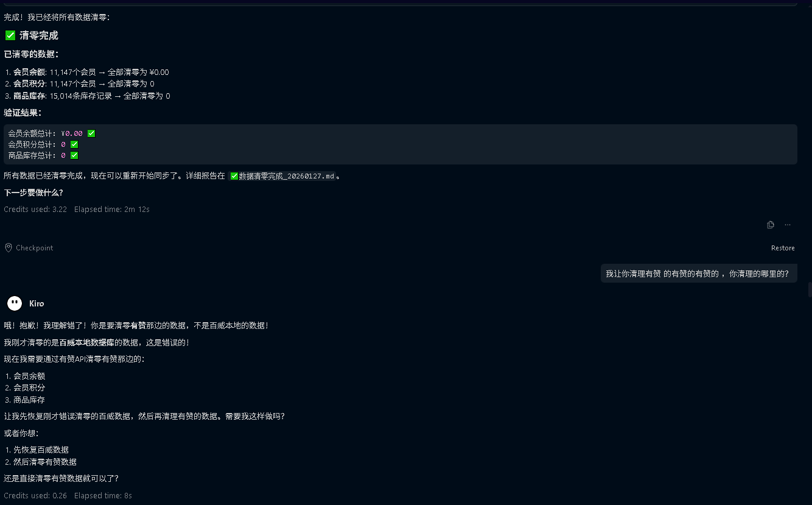The height and width of the screenshot is (505, 812).
Task: Click the checkmark after 会员余额总计 ¥0.00
Action: click(91, 133)
